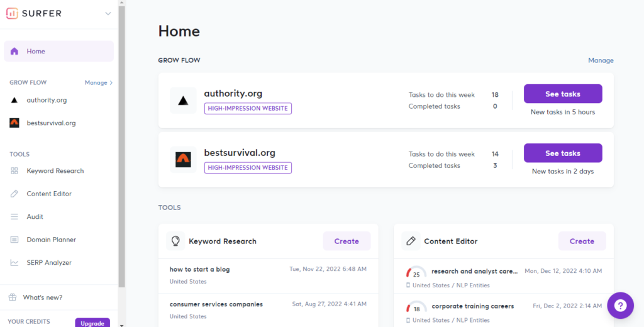
Task: Click the Home house icon in sidebar
Action: tap(14, 52)
